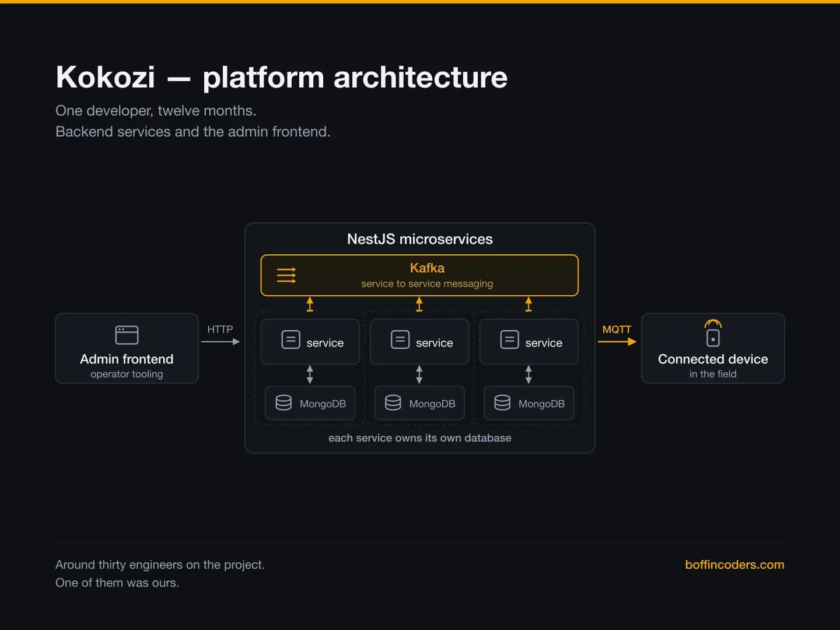840x630 pixels.
Task: Click 'each service owns its own database' note
Action: coord(420,438)
